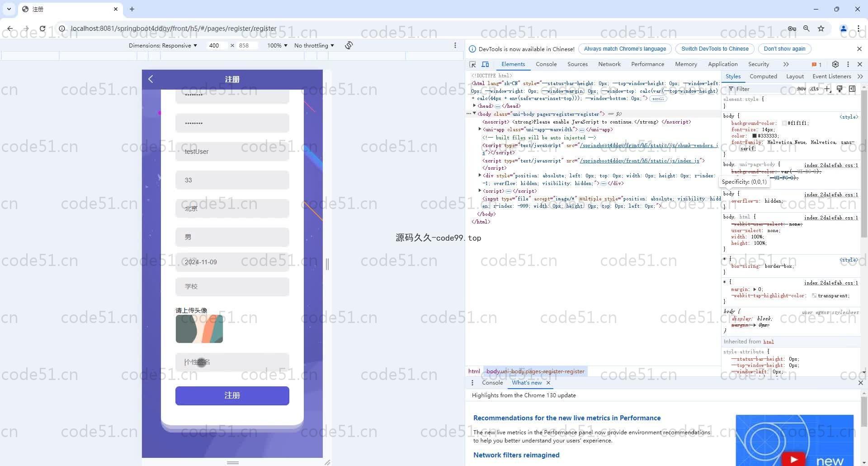
Task: Switch to the Console panel tab
Action: tap(546, 64)
